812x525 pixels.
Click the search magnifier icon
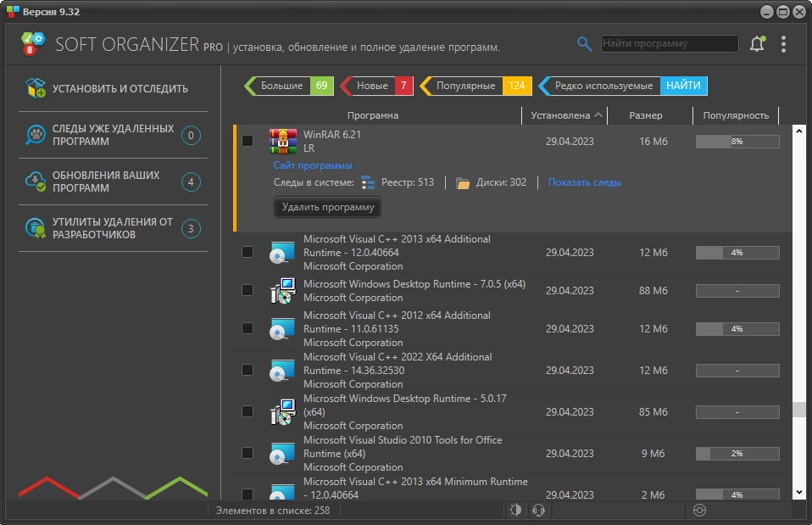(584, 44)
